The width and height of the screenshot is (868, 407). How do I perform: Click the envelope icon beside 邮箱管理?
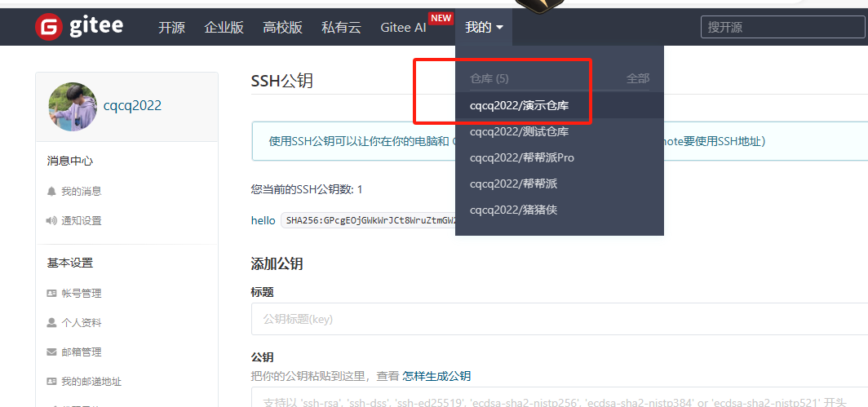click(x=51, y=352)
